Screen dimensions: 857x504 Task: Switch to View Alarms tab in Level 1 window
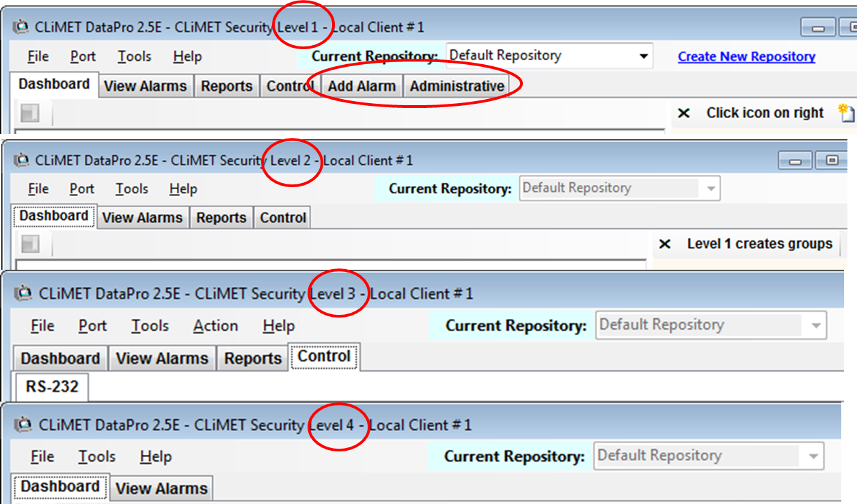[145, 87]
